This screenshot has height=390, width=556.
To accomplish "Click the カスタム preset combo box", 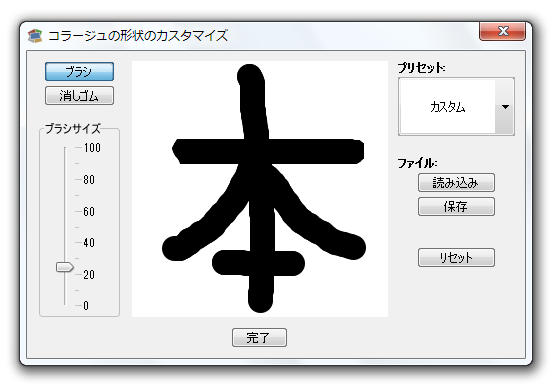I will (456, 107).
